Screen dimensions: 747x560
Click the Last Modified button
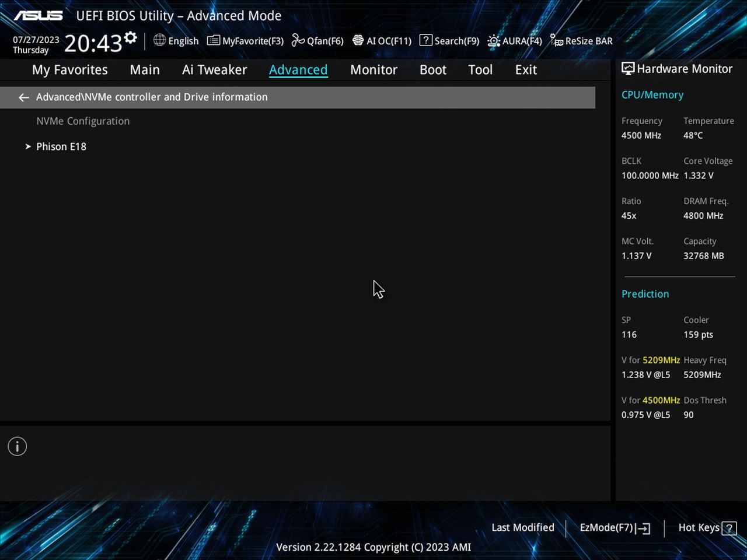pos(523,527)
